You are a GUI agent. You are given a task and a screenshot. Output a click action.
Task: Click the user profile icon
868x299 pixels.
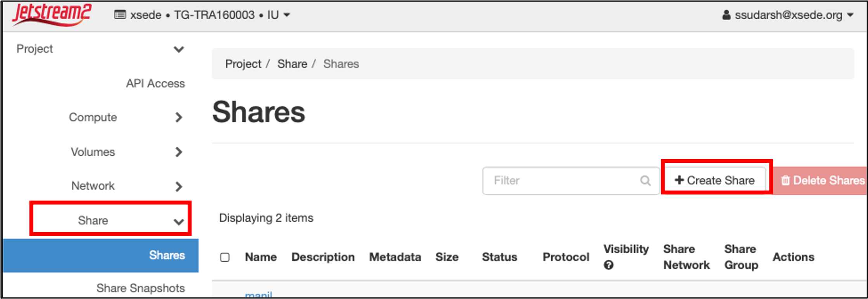[726, 15]
